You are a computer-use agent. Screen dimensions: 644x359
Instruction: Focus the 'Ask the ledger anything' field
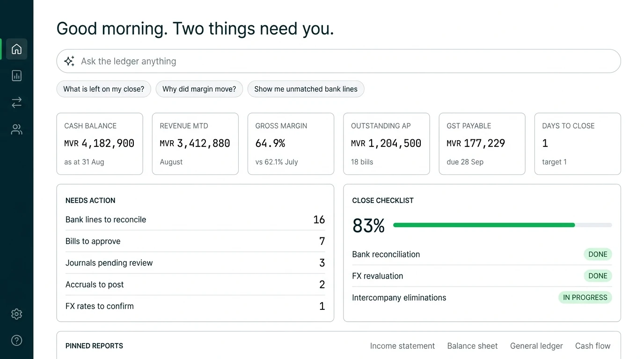[x=338, y=61]
